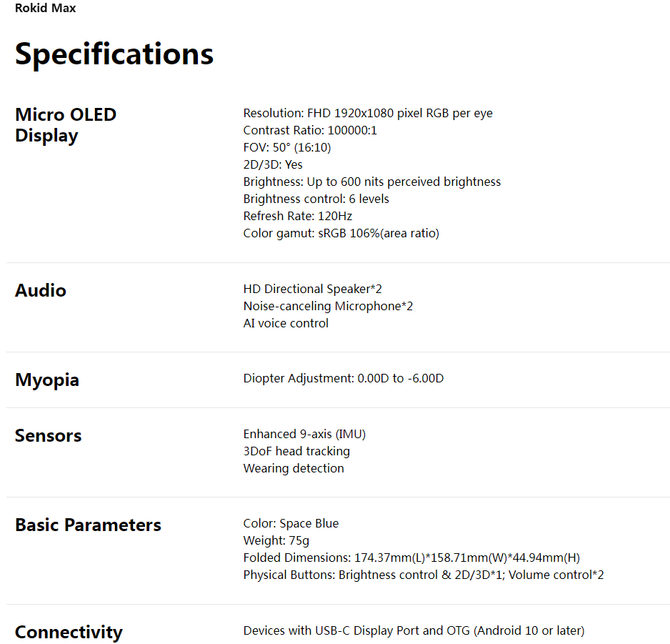This screenshot has width=670, height=644.
Task: Click the 3DoF head tracking line
Action: (x=296, y=451)
